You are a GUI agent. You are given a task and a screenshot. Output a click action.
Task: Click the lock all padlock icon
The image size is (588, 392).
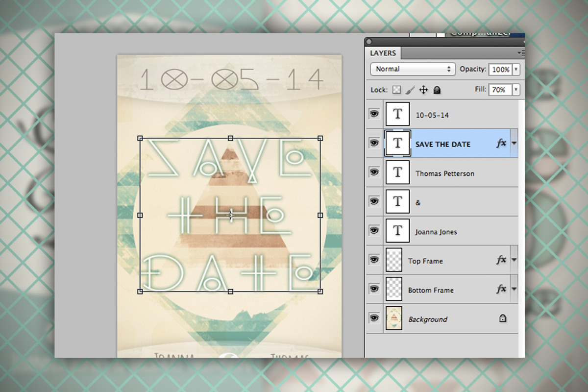pyautogui.click(x=437, y=90)
